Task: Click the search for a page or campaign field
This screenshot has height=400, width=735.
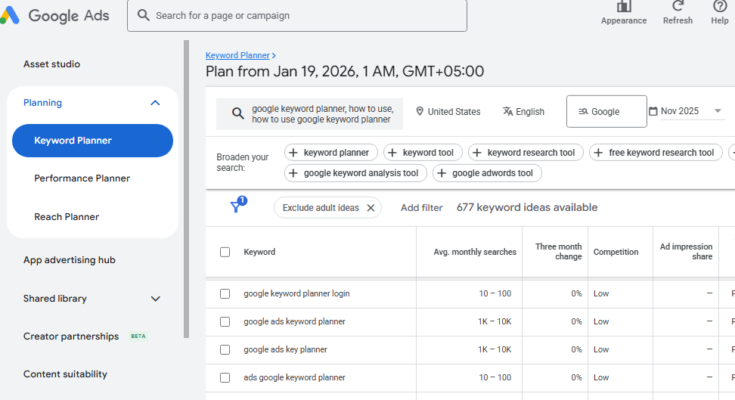Action: (297, 15)
